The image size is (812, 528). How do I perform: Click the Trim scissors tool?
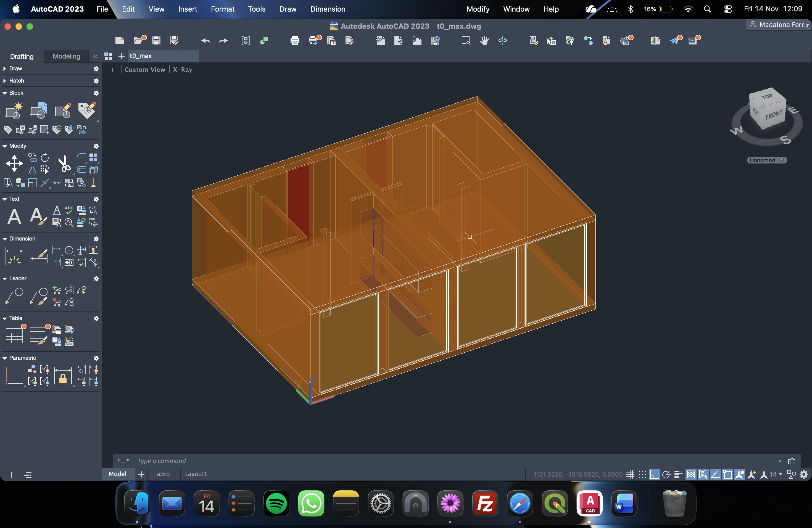[x=64, y=164]
